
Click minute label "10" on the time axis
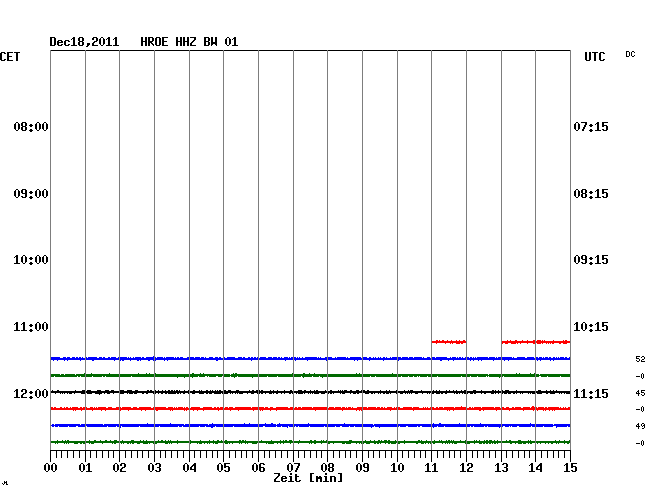(397, 468)
